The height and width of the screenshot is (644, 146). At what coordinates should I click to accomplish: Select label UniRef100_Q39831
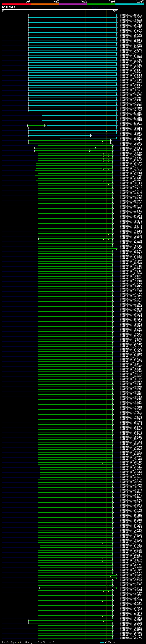(x=131, y=550)
